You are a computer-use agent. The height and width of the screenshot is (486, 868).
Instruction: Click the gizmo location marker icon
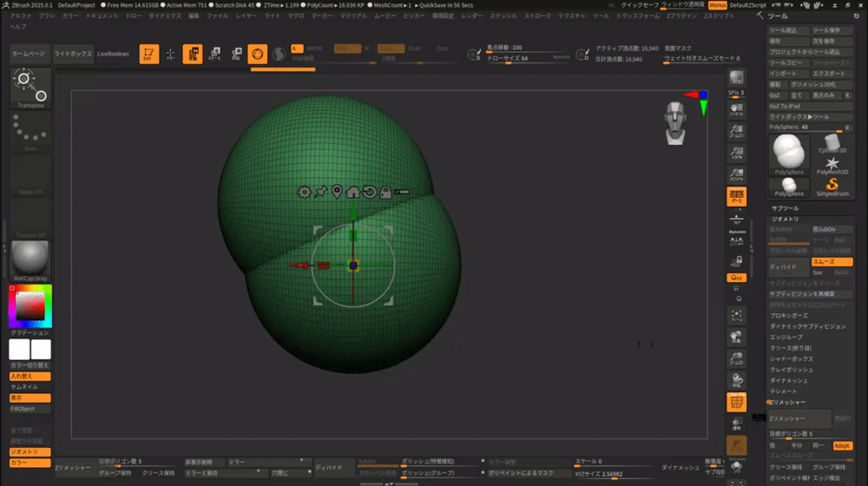point(337,192)
